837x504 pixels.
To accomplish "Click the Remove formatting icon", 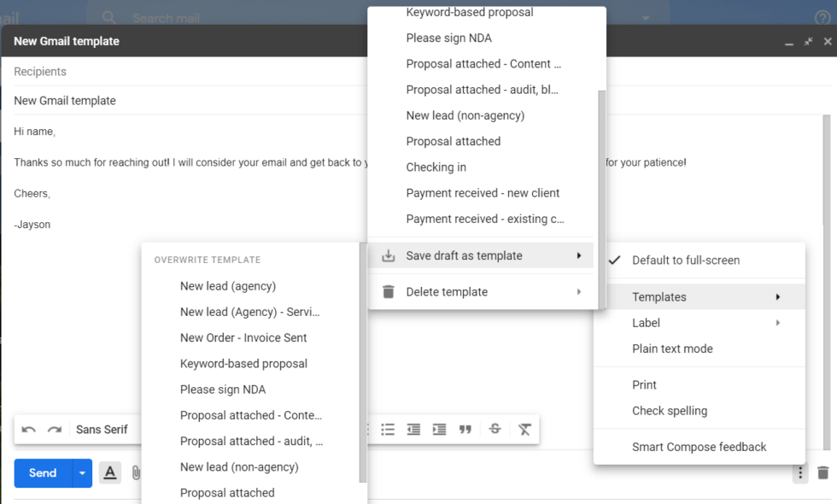I will [524, 430].
